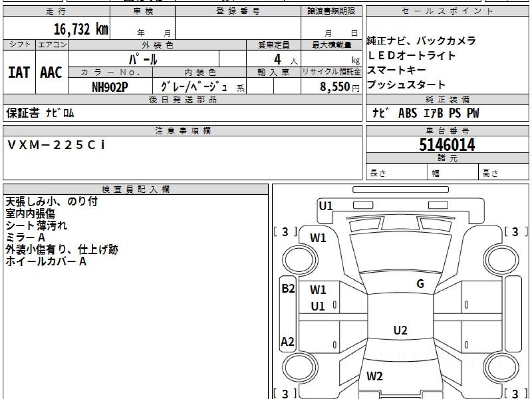Select the 4 人 seating capacity value
The height and width of the screenshot is (399, 532).
[286, 59]
